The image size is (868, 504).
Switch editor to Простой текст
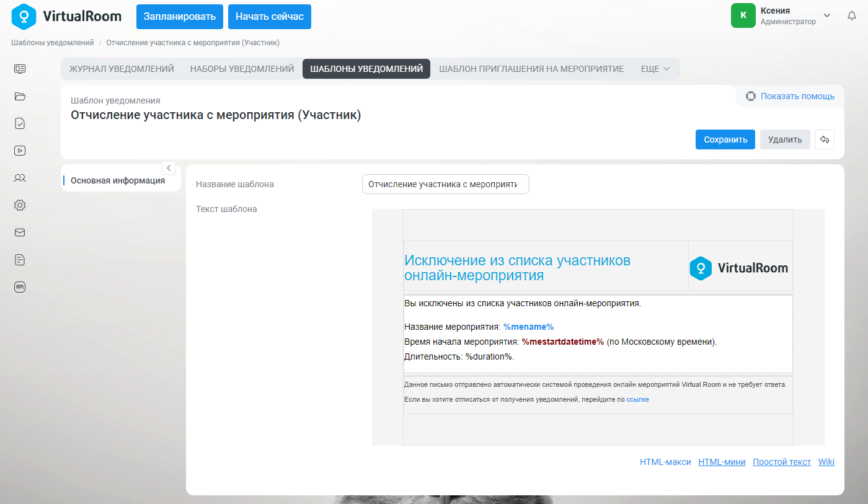782,462
